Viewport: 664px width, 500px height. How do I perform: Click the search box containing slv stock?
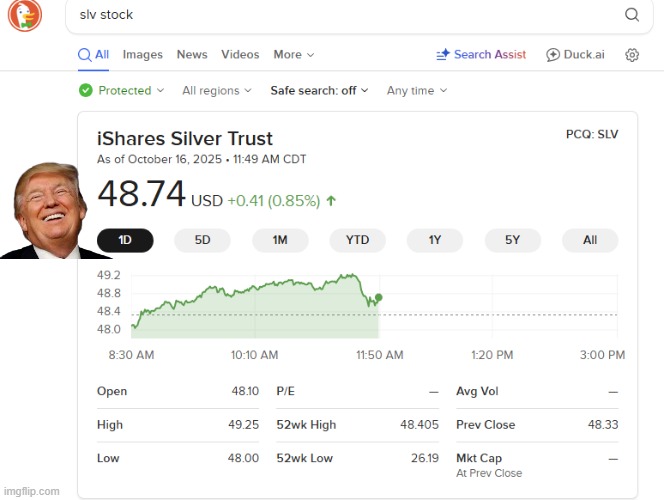tap(340, 15)
